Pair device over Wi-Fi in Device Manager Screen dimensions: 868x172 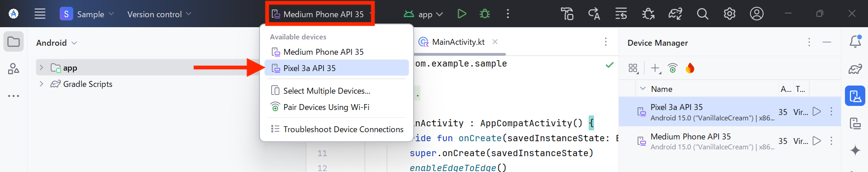673,68
